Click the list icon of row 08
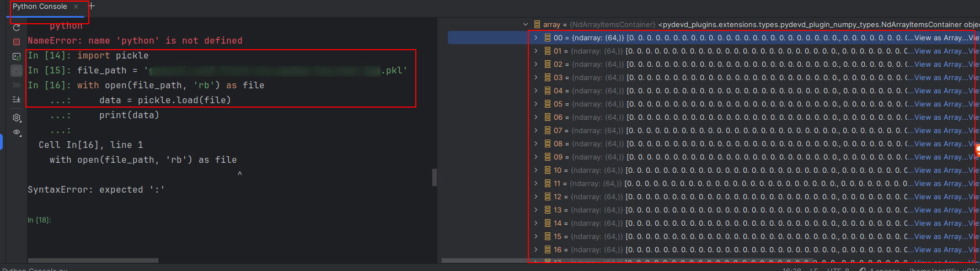This screenshot has width=980, height=271. coord(547,144)
